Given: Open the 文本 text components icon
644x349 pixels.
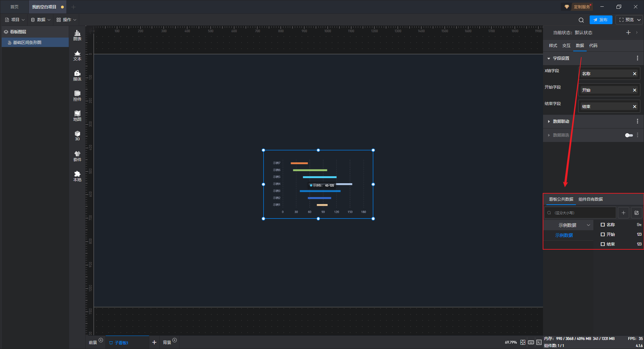Looking at the screenshot, I should coord(77,55).
